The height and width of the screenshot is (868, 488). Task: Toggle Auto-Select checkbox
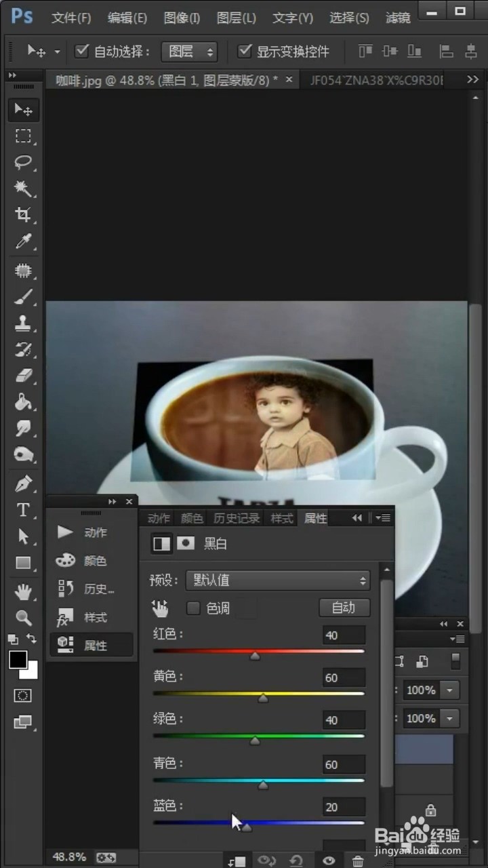(x=82, y=51)
